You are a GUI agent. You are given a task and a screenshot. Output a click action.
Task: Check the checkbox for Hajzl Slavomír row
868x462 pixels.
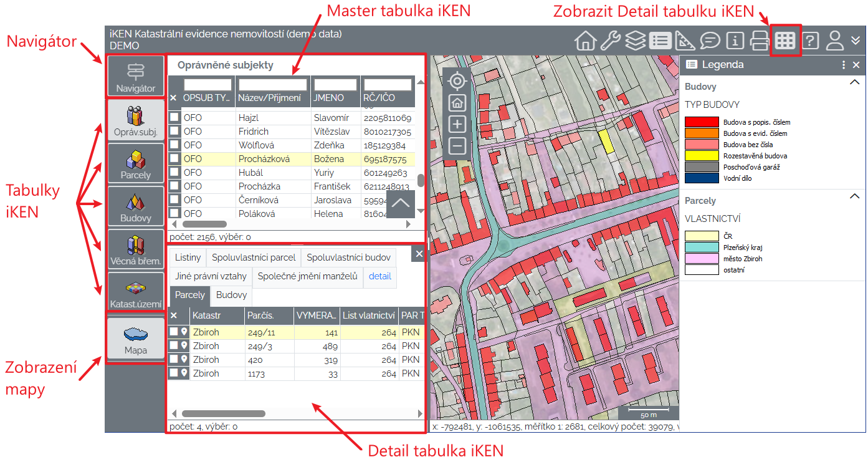[x=175, y=117]
